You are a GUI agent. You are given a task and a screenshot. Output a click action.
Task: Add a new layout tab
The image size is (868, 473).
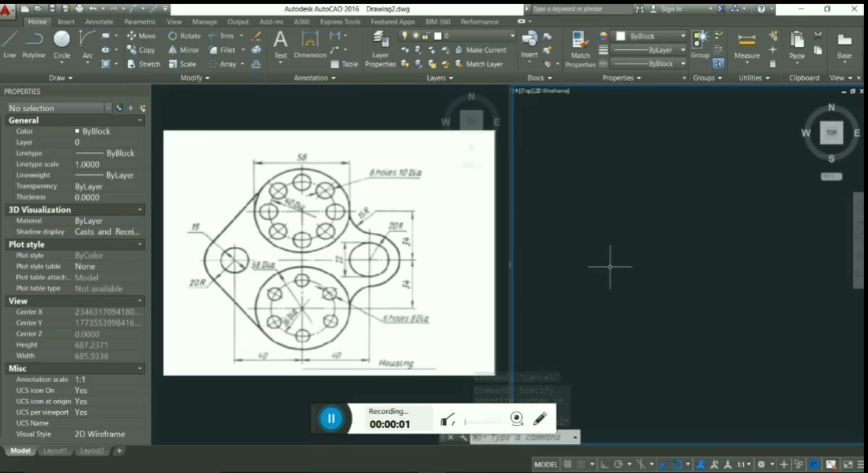click(x=119, y=451)
